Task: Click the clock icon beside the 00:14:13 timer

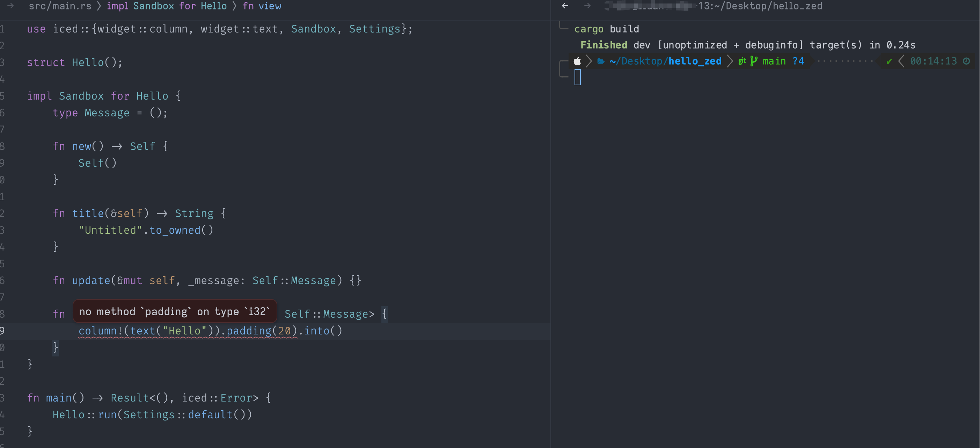Action: click(967, 61)
